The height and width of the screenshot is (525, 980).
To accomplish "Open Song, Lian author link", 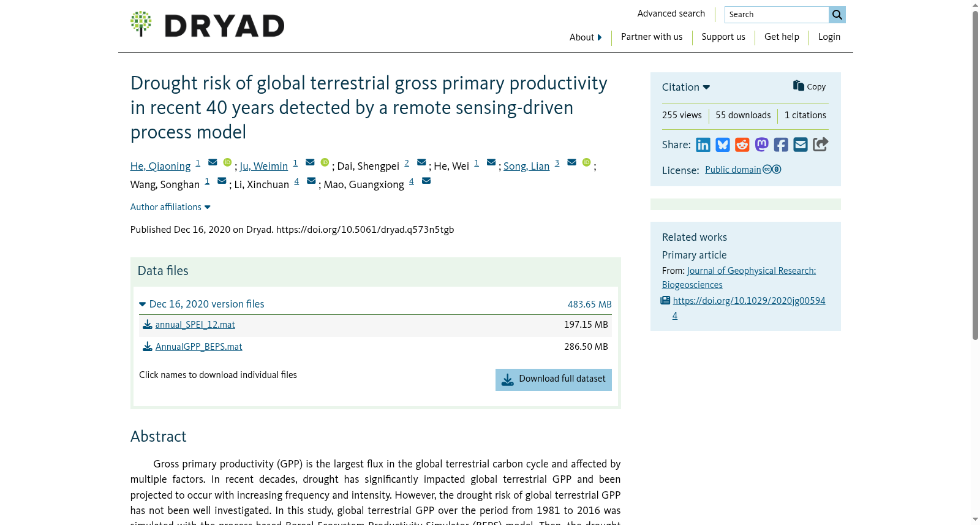I will (x=526, y=166).
